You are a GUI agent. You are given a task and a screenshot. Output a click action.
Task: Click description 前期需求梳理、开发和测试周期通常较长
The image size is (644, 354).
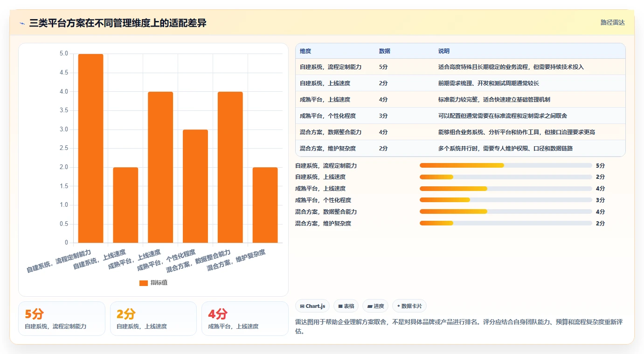coord(489,83)
